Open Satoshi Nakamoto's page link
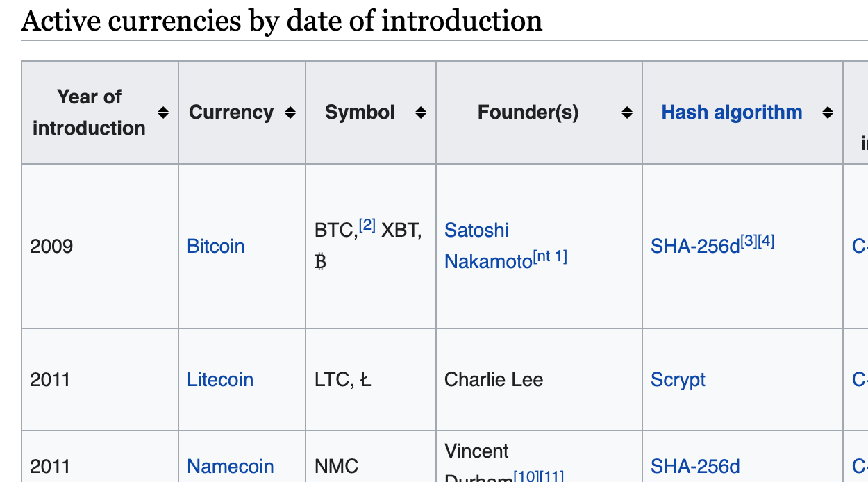This screenshot has width=868, height=482. click(488, 245)
